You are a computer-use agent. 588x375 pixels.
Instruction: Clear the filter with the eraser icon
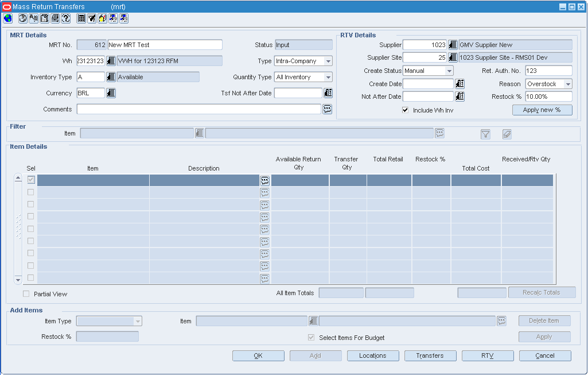507,133
